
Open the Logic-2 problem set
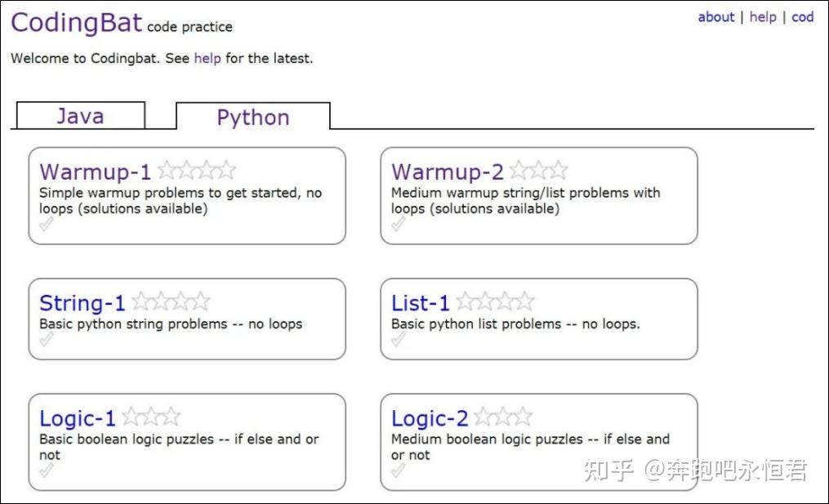(x=430, y=419)
